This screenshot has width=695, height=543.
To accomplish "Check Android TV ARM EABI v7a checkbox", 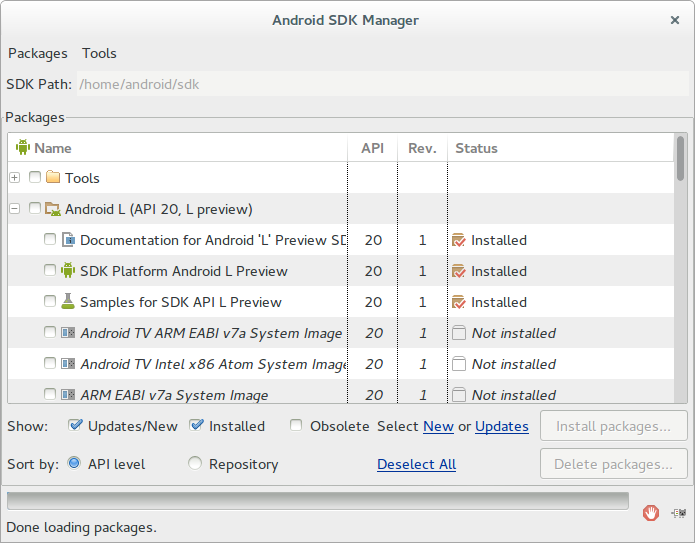I will (x=50, y=332).
